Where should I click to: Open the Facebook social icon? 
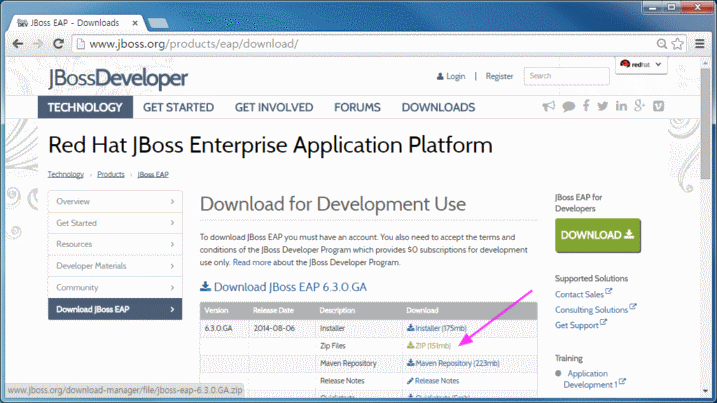point(586,106)
